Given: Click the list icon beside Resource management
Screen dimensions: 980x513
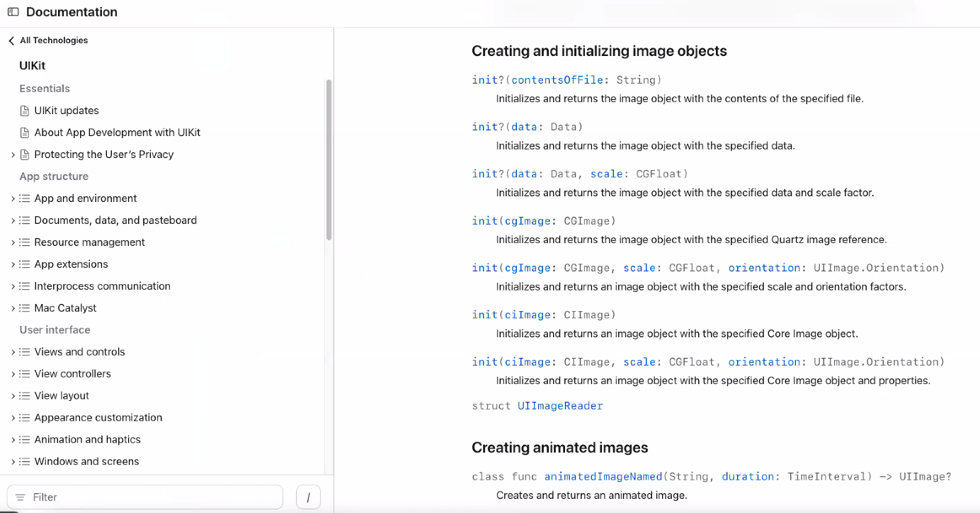Looking at the screenshot, I should click(25, 242).
